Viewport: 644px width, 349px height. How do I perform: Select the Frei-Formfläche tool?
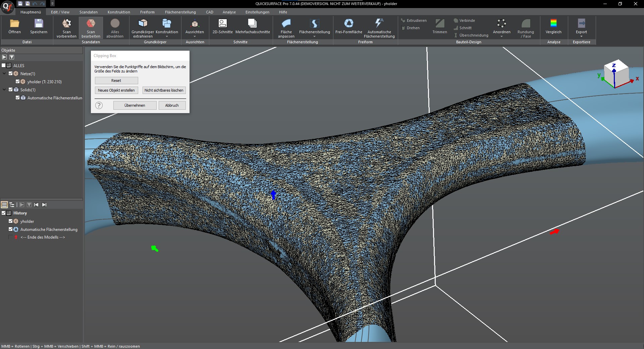point(348,23)
